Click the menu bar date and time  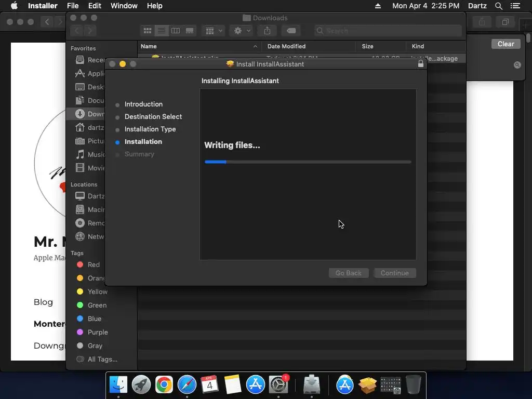(x=426, y=6)
